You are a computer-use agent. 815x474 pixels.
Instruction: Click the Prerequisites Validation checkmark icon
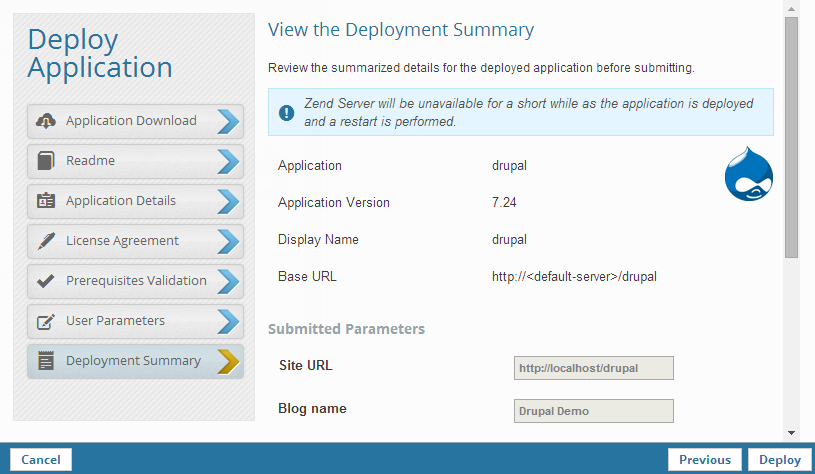click(x=45, y=281)
